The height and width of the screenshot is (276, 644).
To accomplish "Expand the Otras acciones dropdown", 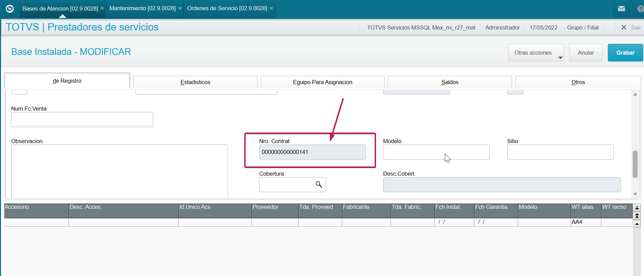I will pos(536,53).
